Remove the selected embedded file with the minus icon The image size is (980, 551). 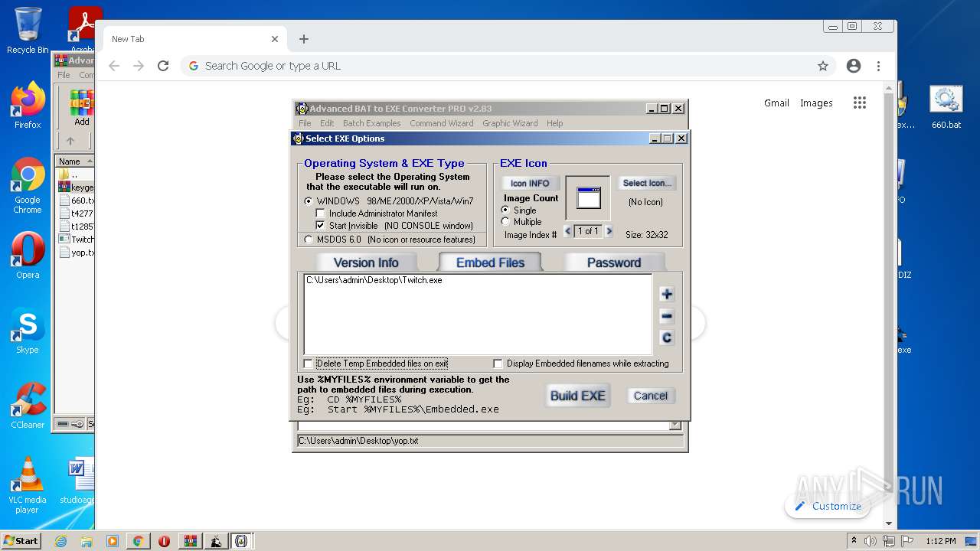pos(666,316)
